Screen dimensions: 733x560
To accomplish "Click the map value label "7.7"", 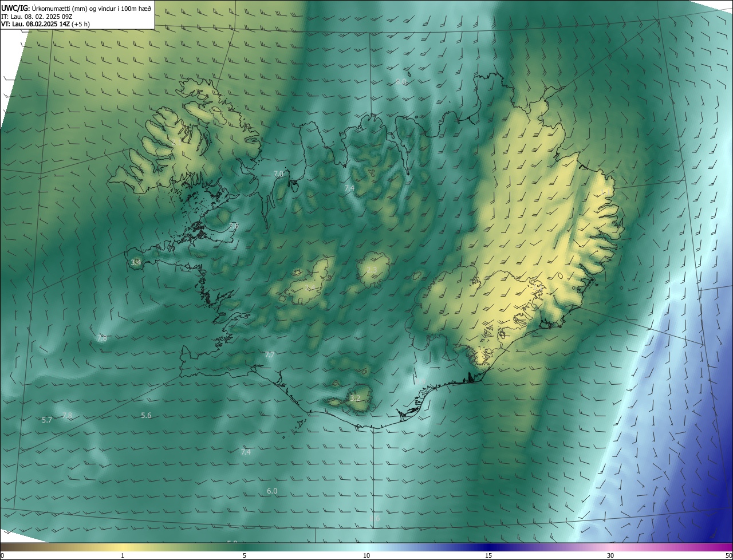I will pyautogui.click(x=270, y=355).
